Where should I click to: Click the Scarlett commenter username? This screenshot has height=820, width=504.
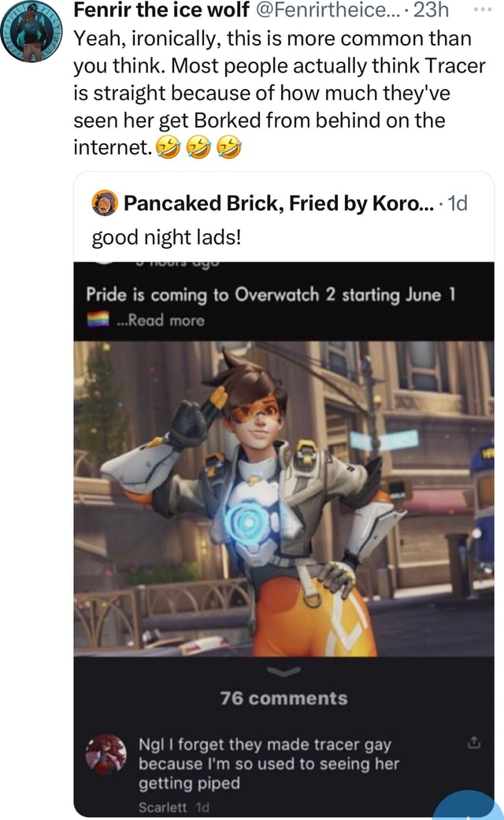click(162, 807)
